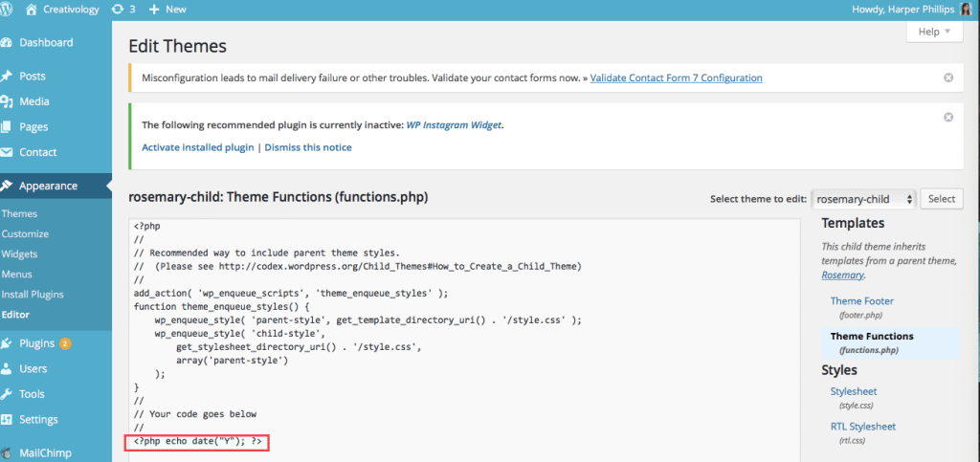
Task: Click Howdy, Harper Phillips account menu
Action: 902,10
